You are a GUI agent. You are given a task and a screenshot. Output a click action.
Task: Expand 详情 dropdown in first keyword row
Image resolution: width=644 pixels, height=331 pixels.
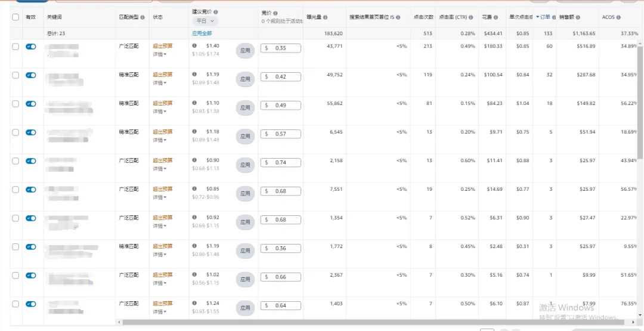[160, 54]
